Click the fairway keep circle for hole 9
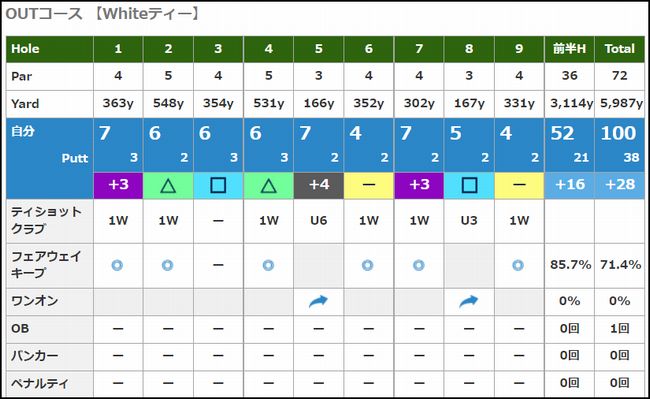Image resolution: width=650 pixels, height=399 pixels. pos(518,265)
